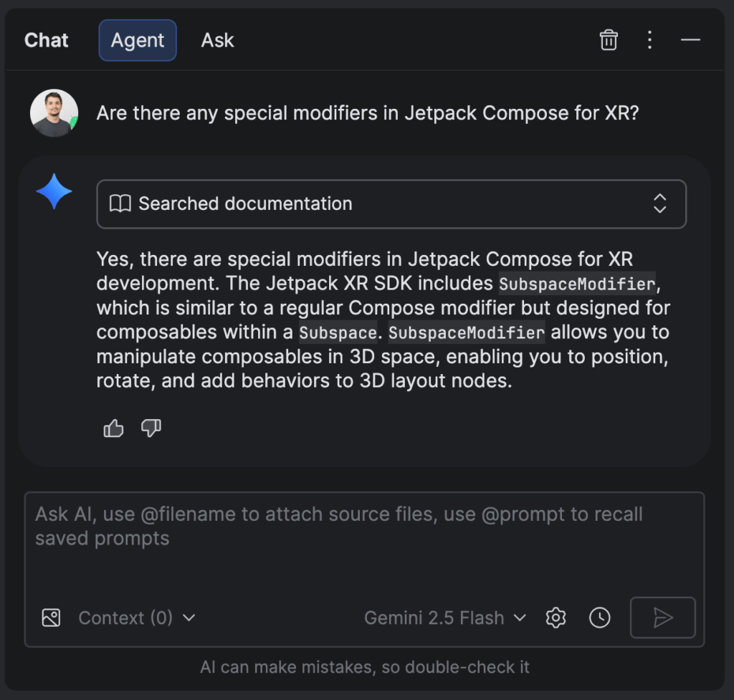Viewport: 734px width, 700px height.
Task: Click the Gemini spark icon next to response
Action: point(54,191)
